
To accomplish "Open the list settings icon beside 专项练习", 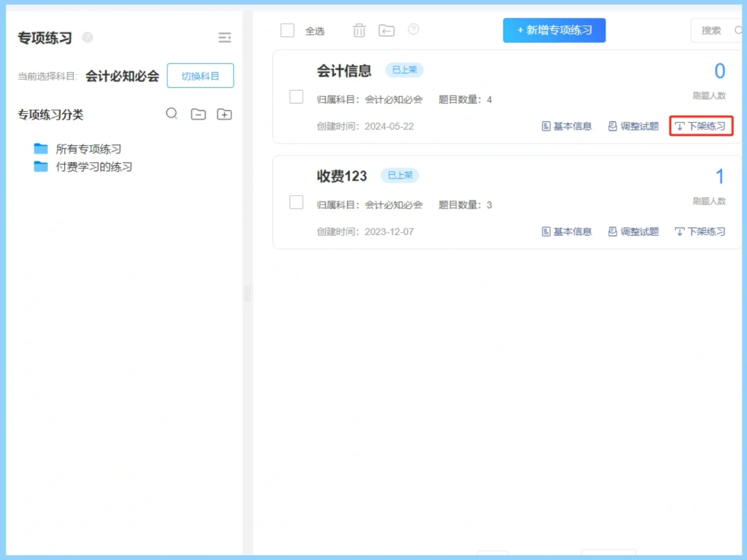I will (x=225, y=37).
